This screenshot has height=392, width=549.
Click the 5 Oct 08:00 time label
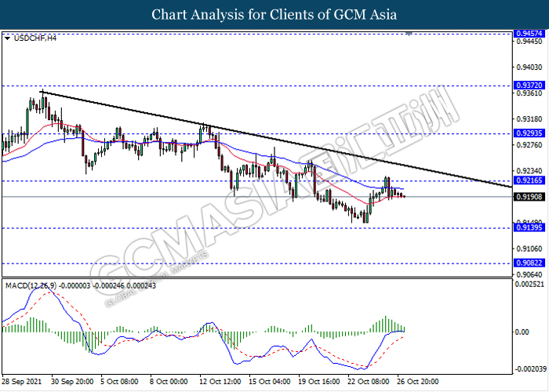coord(119,382)
